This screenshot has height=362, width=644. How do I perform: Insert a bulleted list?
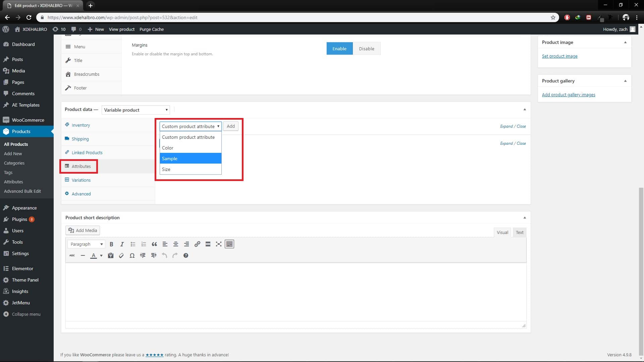(133, 244)
